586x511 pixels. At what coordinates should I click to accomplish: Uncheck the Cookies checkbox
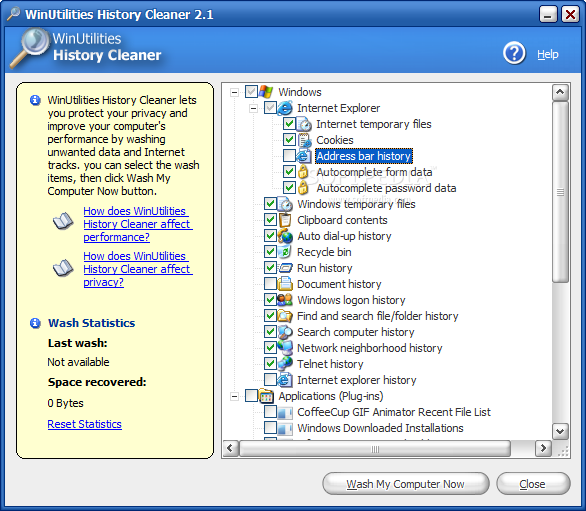click(289, 139)
